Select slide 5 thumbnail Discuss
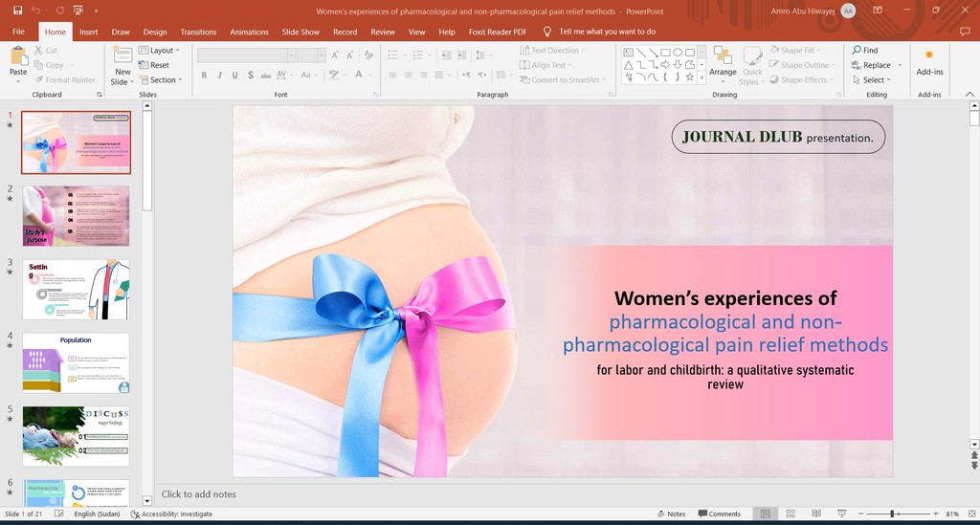The image size is (980, 525). coord(76,436)
